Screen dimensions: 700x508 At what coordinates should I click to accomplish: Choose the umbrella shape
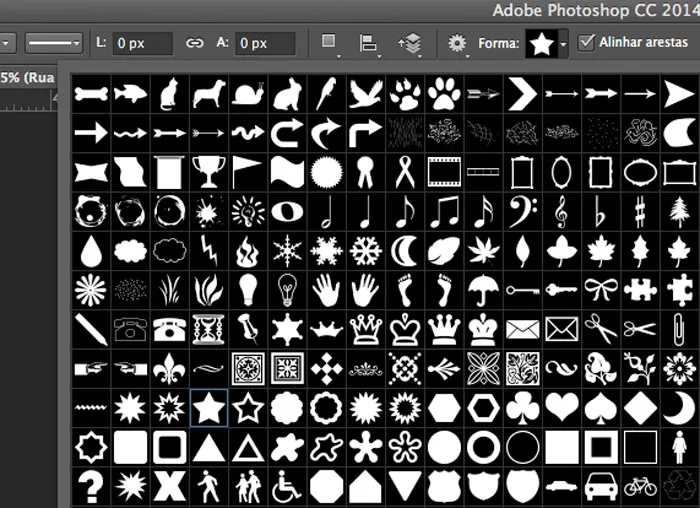[x=483, y=290]
